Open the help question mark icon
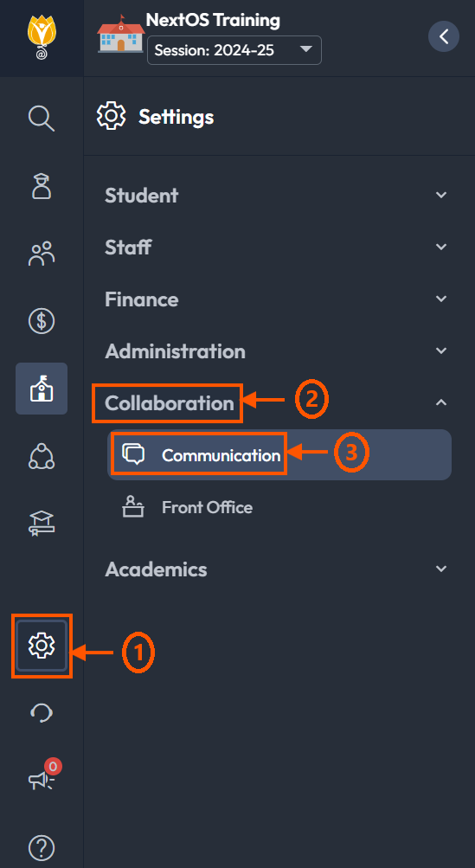 pyautogui.click(x=42, y=847)
